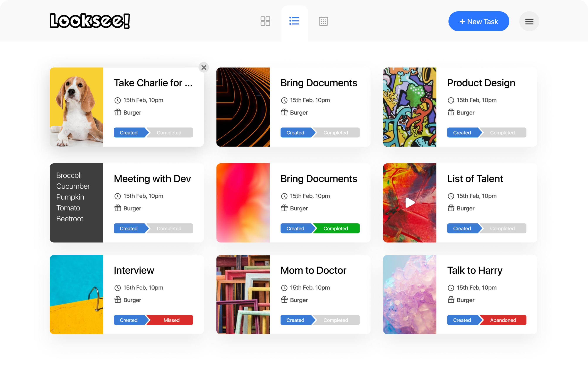The width and height of the screenshot is (588, 375).
Task: Click gift icon on Interview card
Action: point(118,300)
